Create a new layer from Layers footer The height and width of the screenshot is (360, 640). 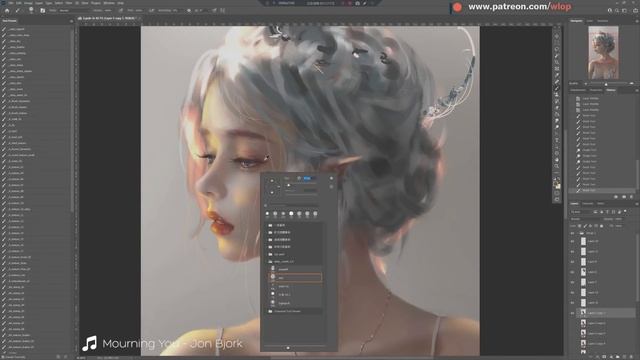624,356
